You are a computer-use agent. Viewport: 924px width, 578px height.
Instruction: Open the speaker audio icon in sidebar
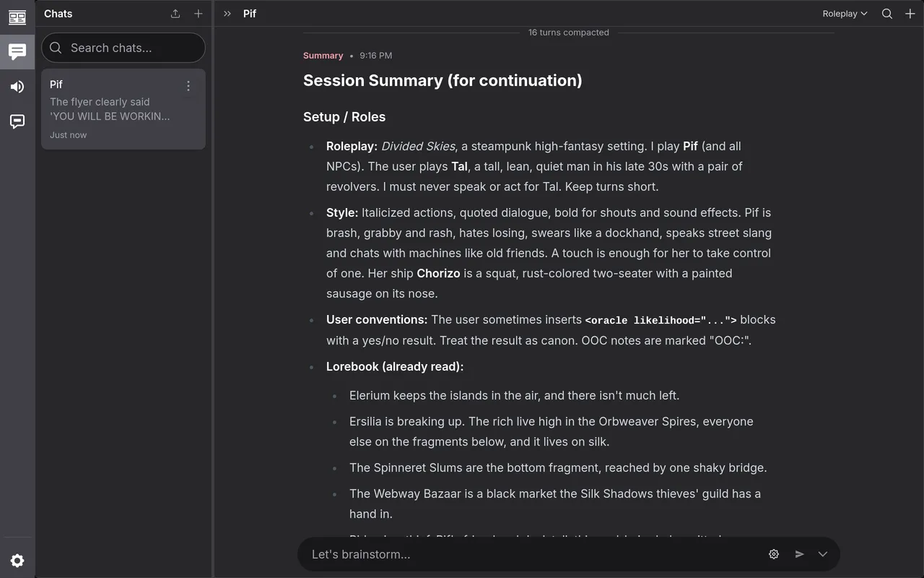[17, 87]
